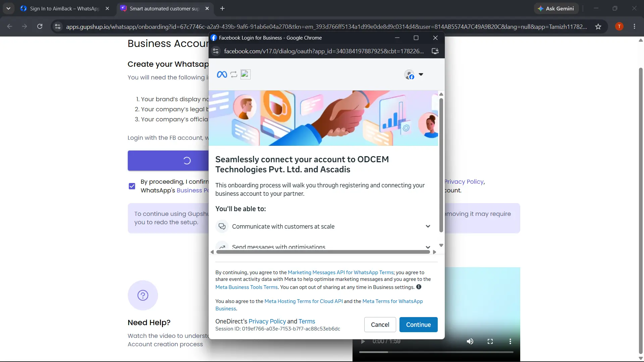The height and width of the screenshot is (362, 644).
Task: Open Meta Terms for WhatsApp Business link
Action: (x=392, y=301)
